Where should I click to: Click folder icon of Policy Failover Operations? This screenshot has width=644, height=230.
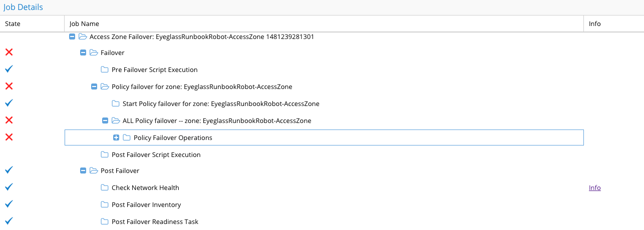point(127,137)
